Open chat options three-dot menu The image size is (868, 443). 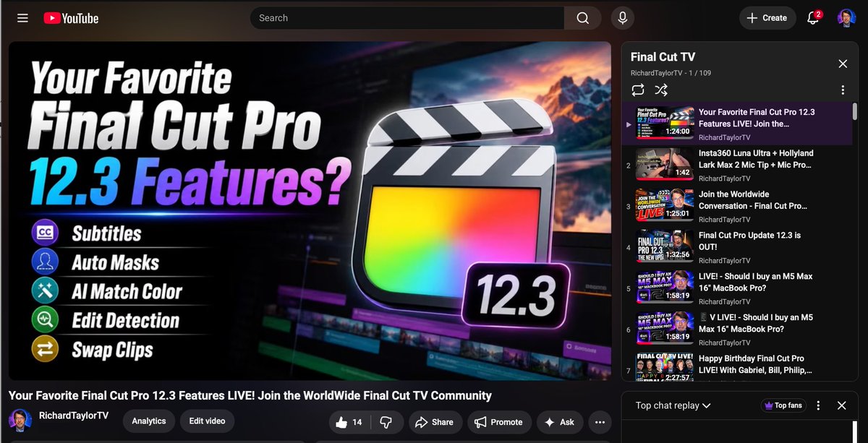click(819, 405)
